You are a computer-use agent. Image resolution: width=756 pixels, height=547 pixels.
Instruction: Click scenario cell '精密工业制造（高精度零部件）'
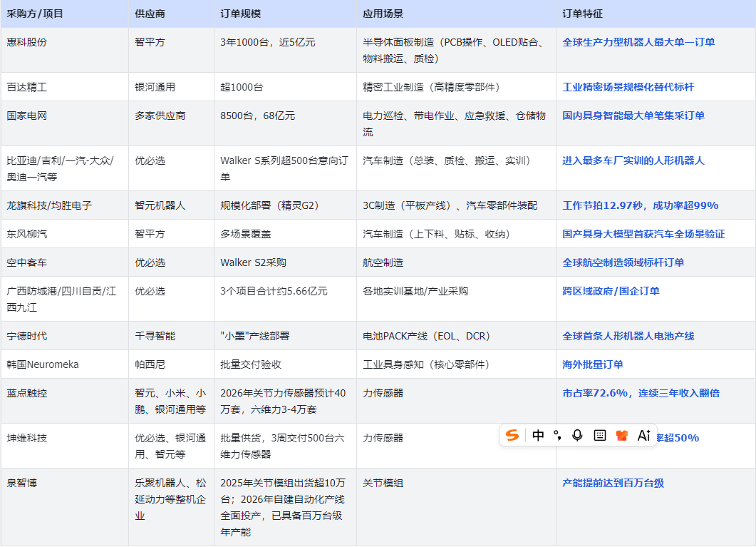[456, 87]
